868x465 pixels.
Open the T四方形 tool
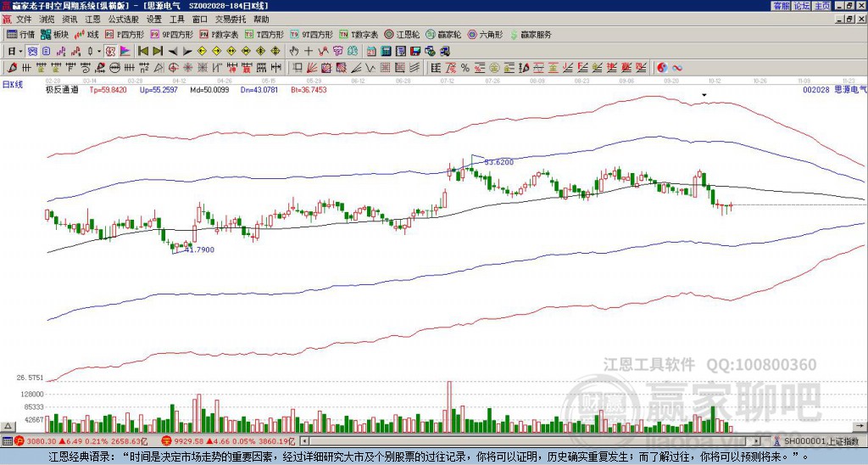pos(264,34)
